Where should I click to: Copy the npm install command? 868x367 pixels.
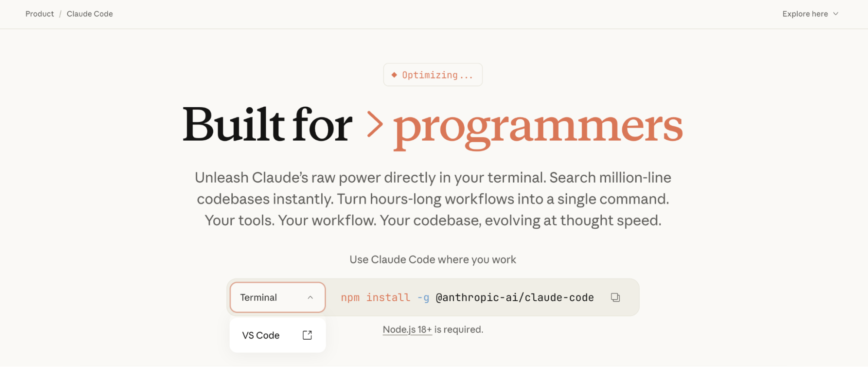pos(615,297)
